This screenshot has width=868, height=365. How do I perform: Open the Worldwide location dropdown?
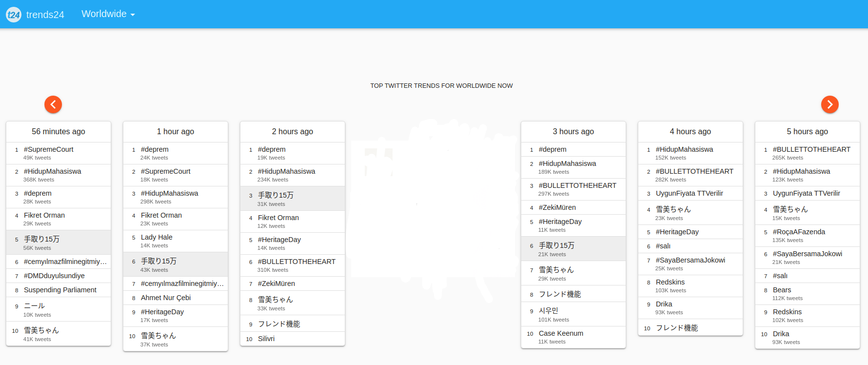[x=108, y=14]
